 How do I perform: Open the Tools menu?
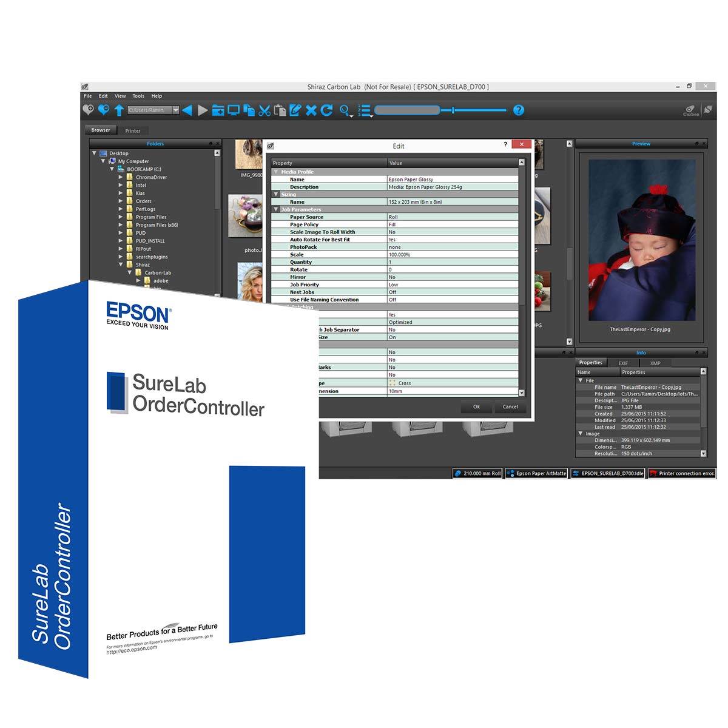pyautogui.click(x=138, y=96)
